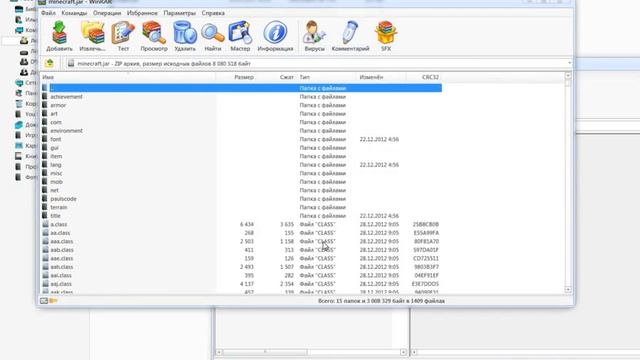Click the file list scroll-down arrow
This screenshot has height=360, width=640.
(568, 289)
